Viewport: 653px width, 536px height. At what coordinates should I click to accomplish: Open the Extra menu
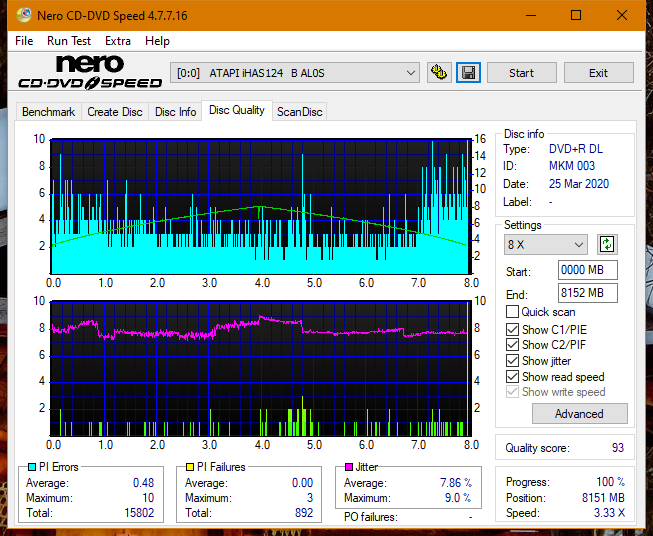tap(118, 41)
